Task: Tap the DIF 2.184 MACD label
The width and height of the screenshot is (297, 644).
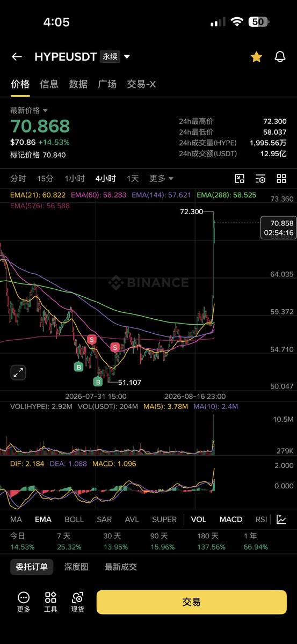Action: pos(27,463)
